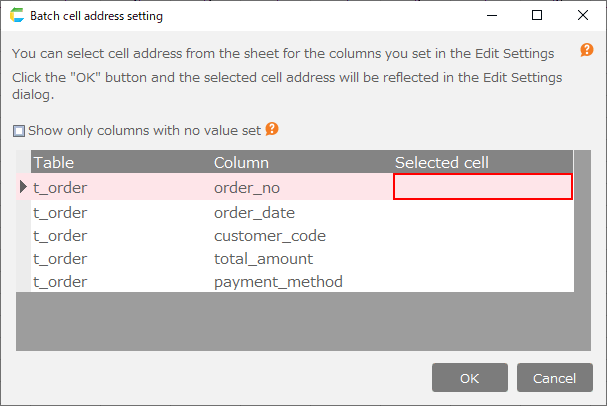
Task: Select the payment_method row
Action: [x=278, y=282]
